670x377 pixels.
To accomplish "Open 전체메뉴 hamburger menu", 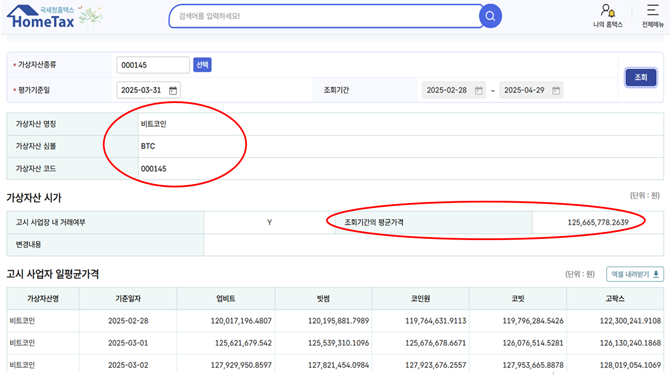I will coord(652,16).
